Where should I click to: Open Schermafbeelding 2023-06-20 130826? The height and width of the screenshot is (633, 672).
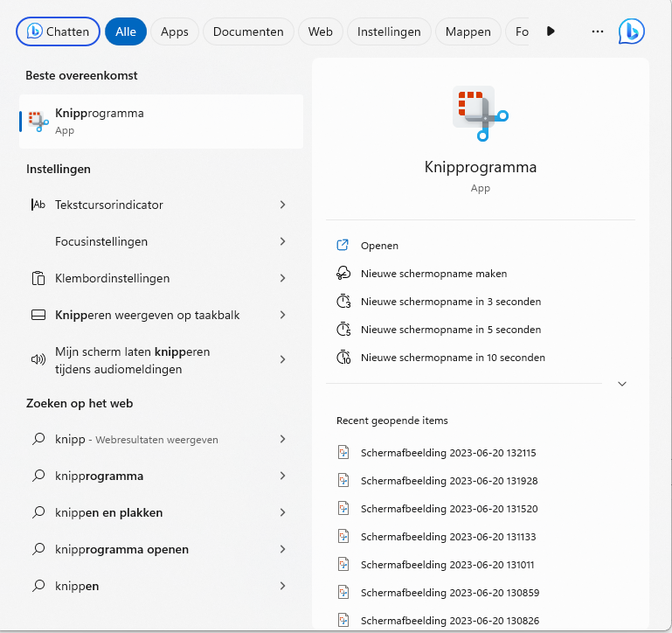click(x=450, y=621)
